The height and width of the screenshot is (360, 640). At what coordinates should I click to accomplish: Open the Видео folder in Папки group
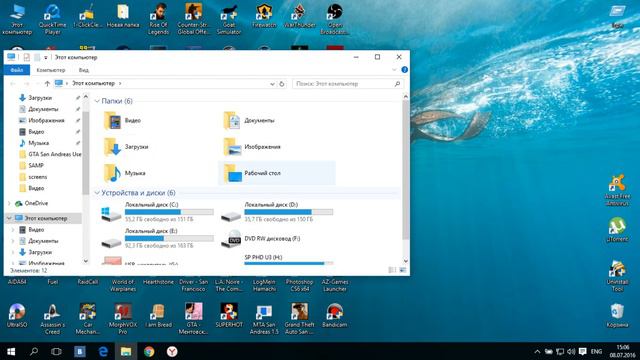pos(122,120)
